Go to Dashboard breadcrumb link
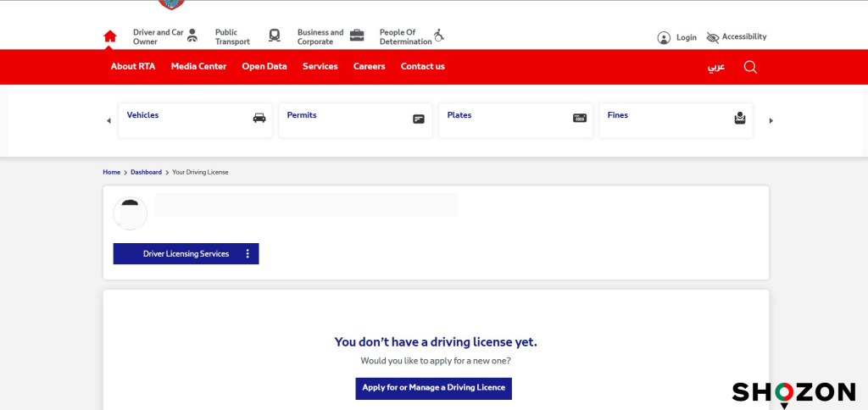Image resolution: width=868 pixels, height=410 pixels. 146,172
